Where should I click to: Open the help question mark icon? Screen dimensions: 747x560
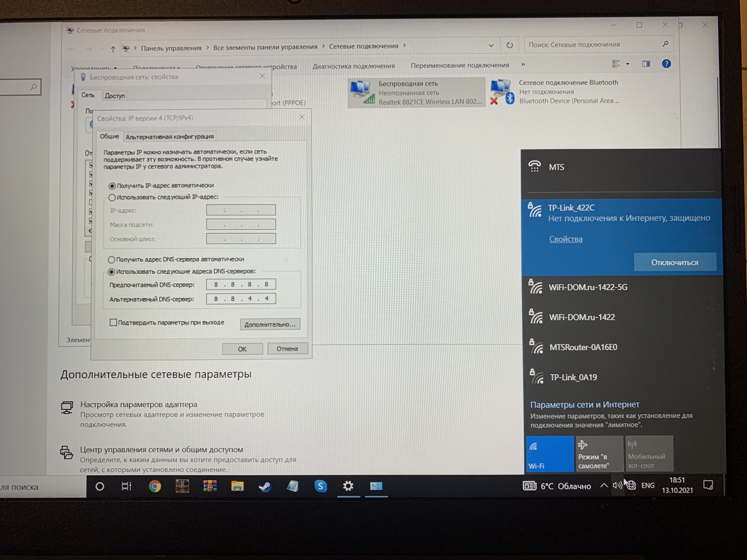666,64
